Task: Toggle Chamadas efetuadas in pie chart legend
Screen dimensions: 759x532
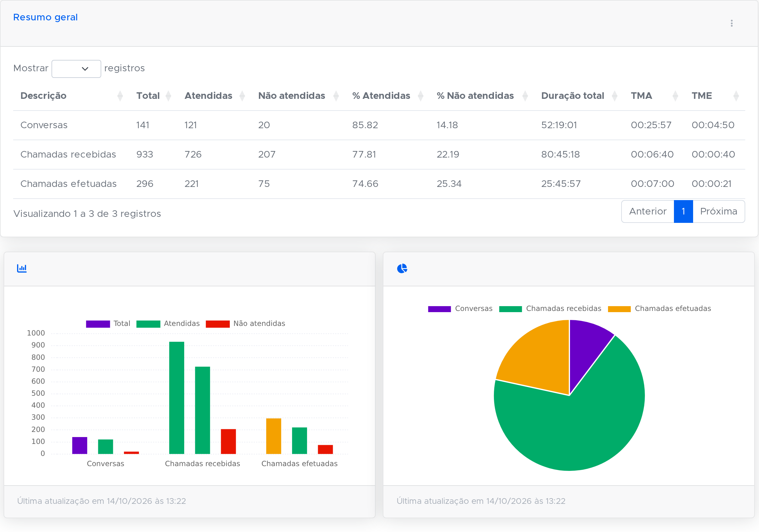Action: (660, 309)
